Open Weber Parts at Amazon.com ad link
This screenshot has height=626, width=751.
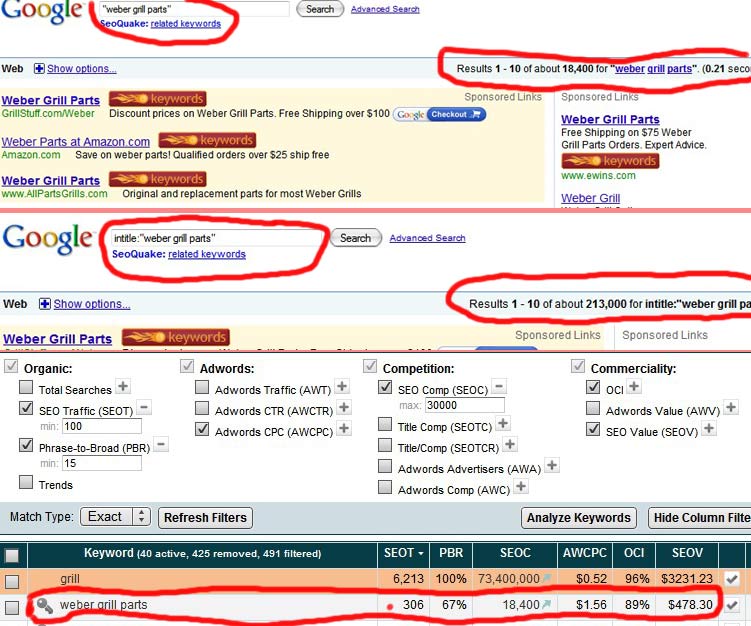(x=76, y=142)
